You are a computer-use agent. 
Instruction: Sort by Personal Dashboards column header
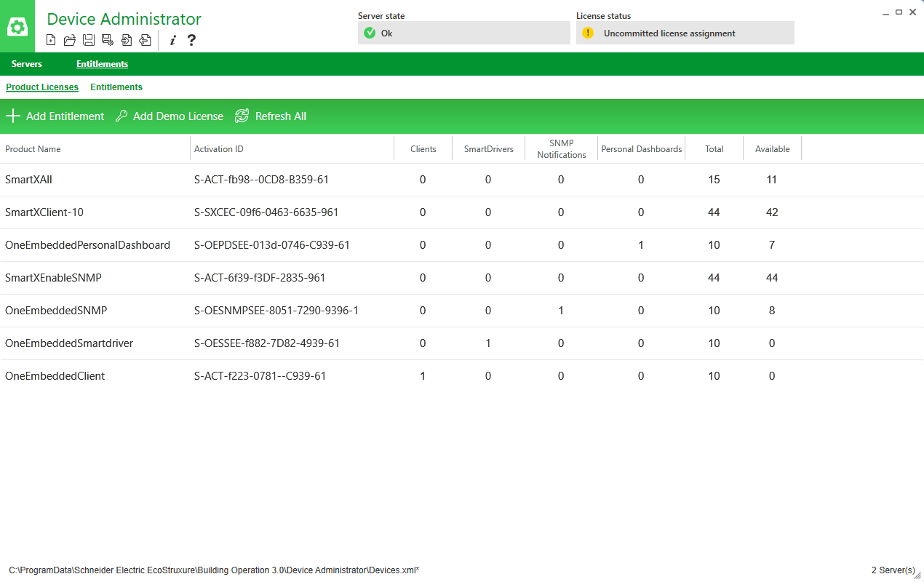(x=642, y=149)
